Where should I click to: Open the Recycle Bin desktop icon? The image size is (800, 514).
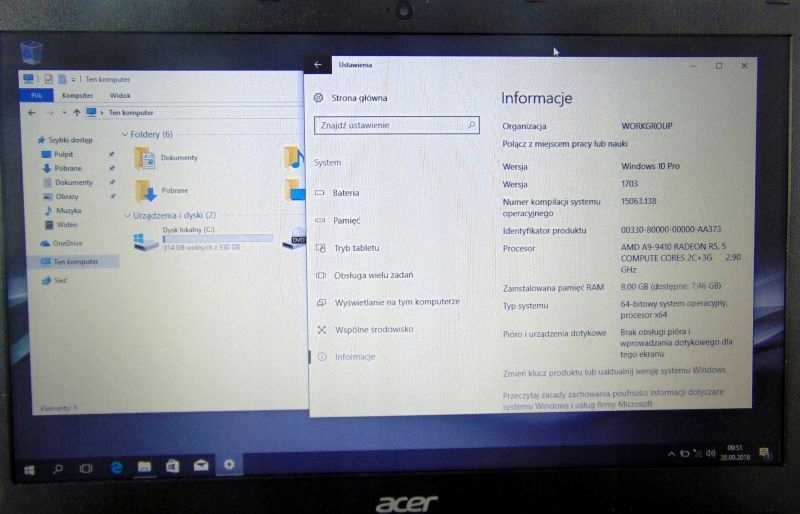[31, 52]
